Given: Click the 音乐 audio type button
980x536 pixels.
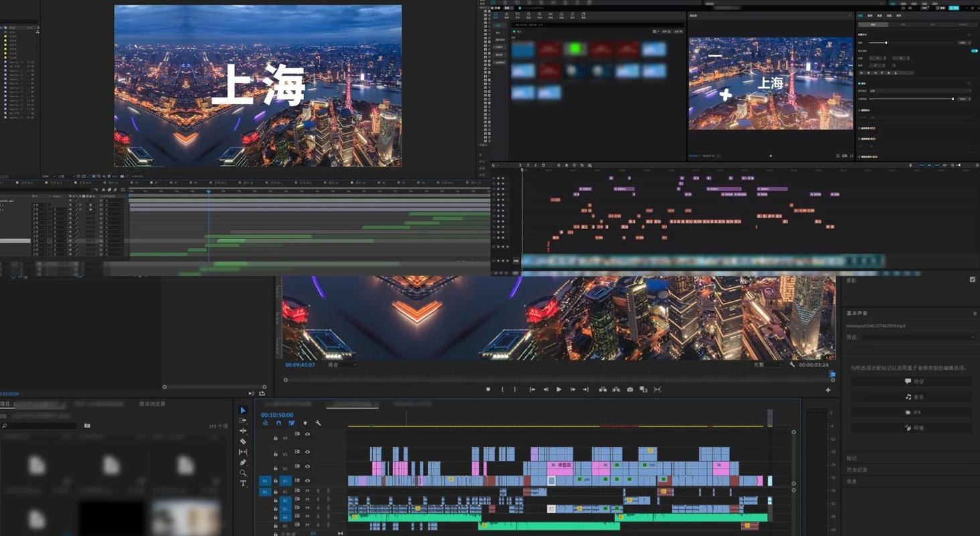Looking at the screenshot, I should click(x=912, y=397).
